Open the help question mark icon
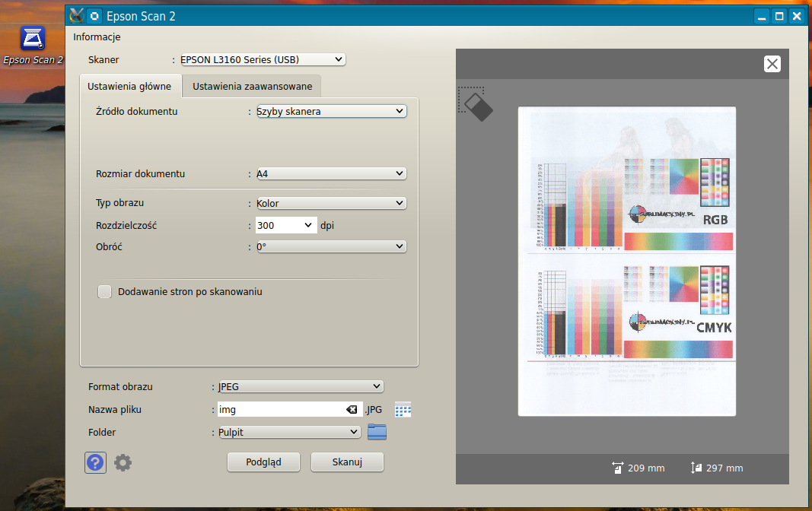 [x=95, y=462]
